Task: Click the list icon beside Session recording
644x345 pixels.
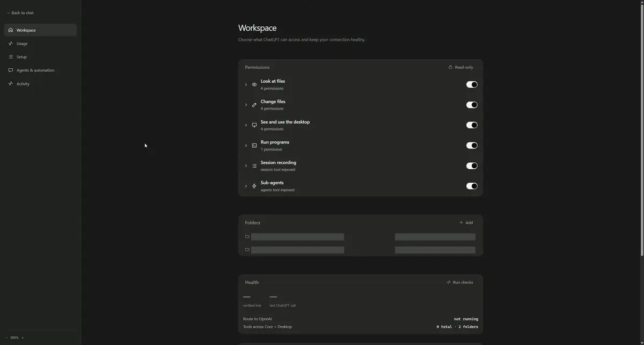Action: click(254, 166)
